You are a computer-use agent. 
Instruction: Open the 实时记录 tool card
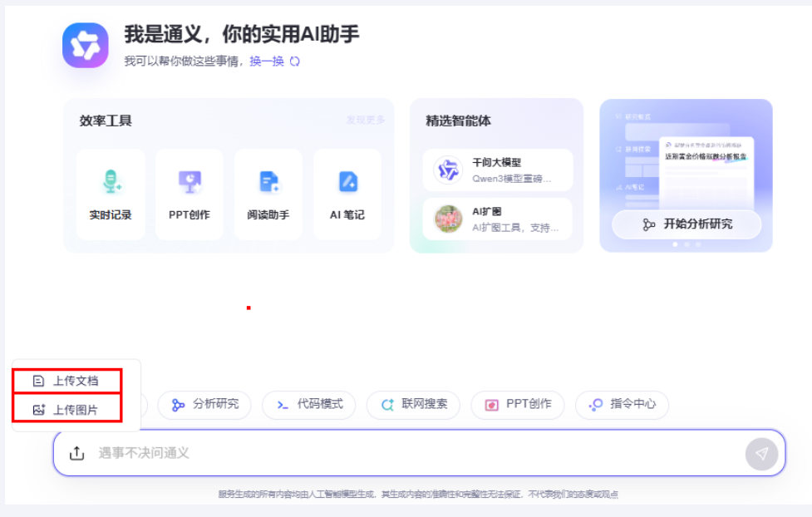click(111, 194)
